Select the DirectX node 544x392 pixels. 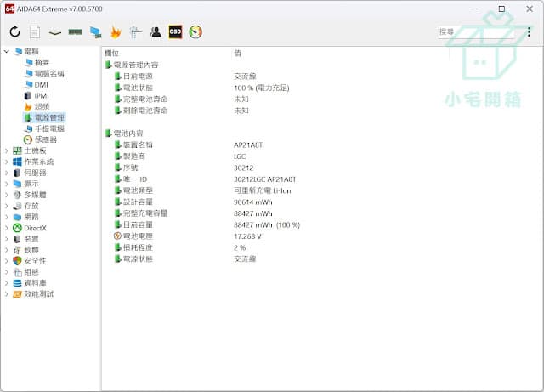(35, 228)
